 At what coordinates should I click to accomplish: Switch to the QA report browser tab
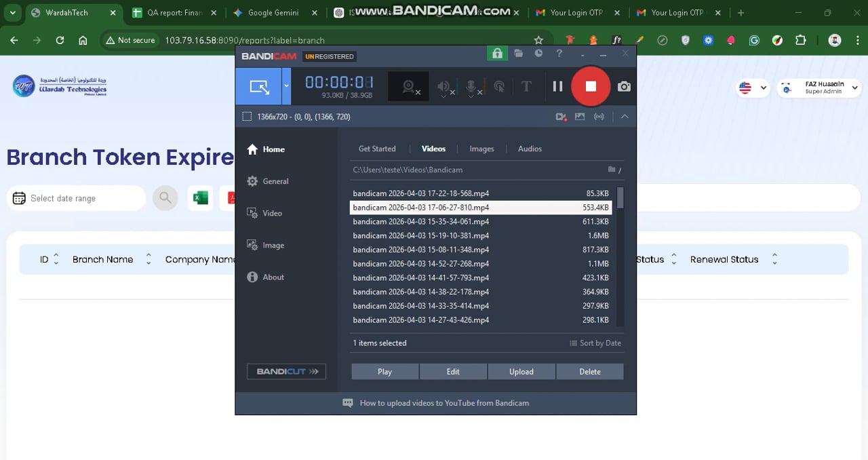pos(175,13)
